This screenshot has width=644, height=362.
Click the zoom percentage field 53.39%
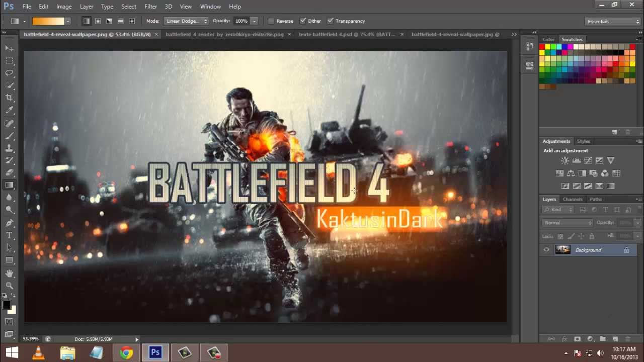click(31, 339)
